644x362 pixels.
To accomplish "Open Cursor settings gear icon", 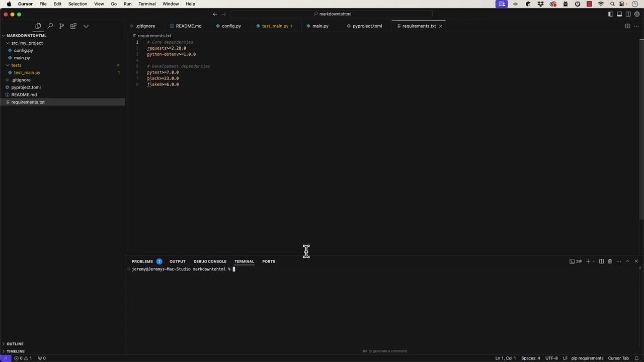I will [x=637, y=14].
